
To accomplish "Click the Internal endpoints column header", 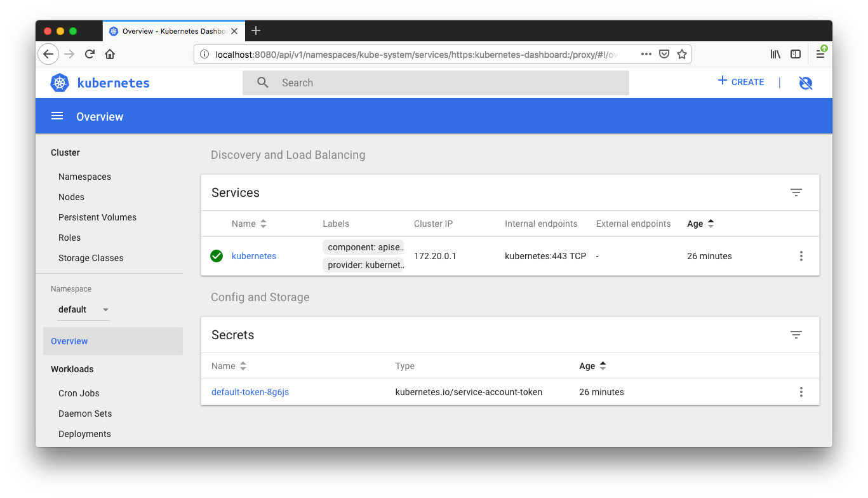I will click(541, 224).
